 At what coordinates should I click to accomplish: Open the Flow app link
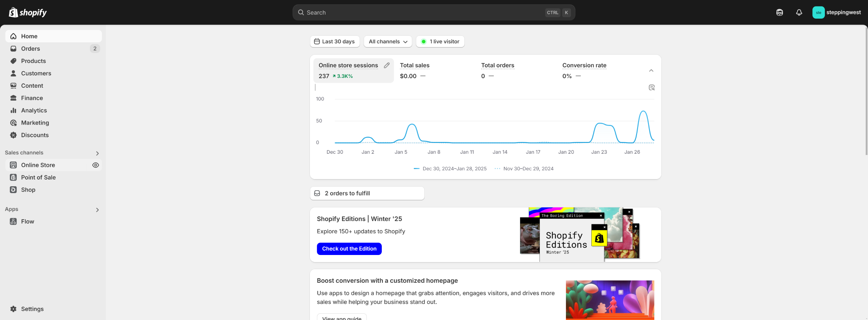pyautogui.click(x=54, y=222)
